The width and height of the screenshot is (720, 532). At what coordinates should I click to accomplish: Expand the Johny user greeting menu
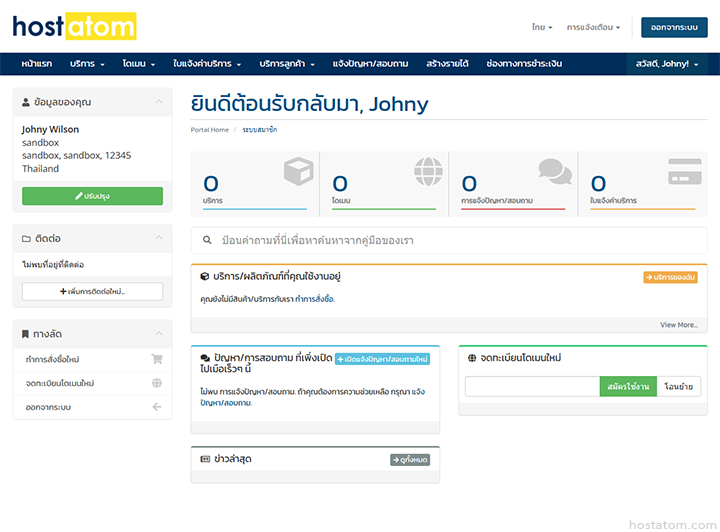(667, 64)
